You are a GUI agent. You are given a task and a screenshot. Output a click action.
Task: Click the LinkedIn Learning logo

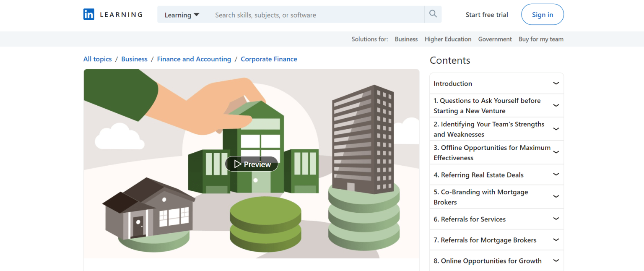pos(112,14)
